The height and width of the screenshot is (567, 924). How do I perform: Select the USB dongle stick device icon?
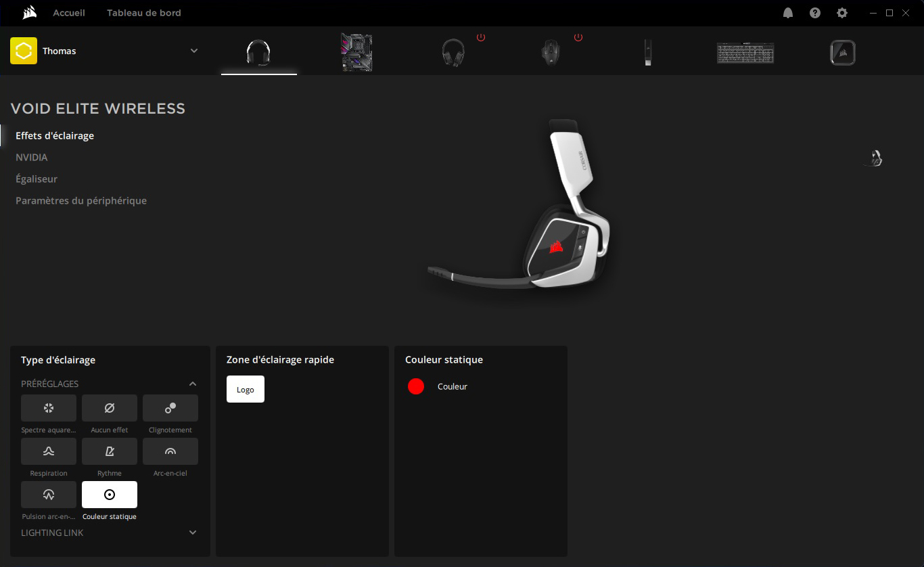coord(648,52)
